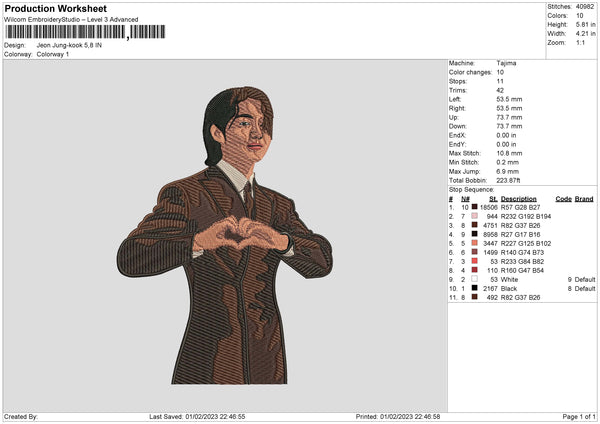Select description R57 G28 B27
This screenshot has height=424, width=600.
click(520, 207)
